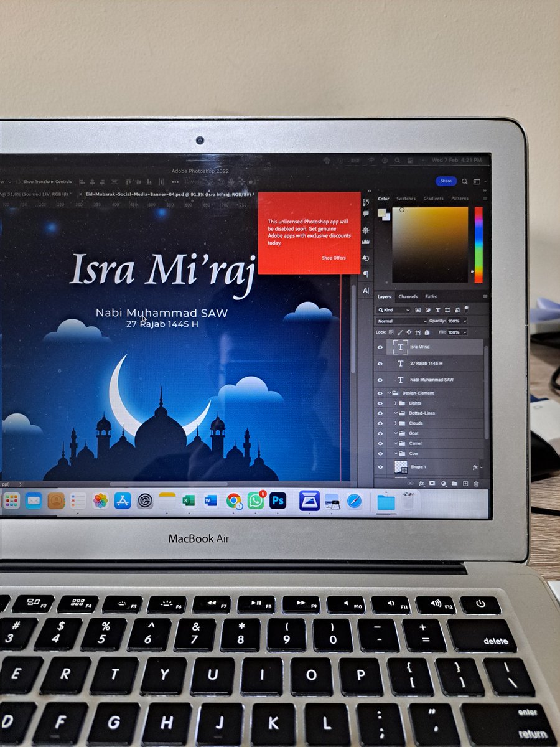This screenshot has width=560, height=747.
Task: Open the Paragraph panel icon
Action: point(366,275)
